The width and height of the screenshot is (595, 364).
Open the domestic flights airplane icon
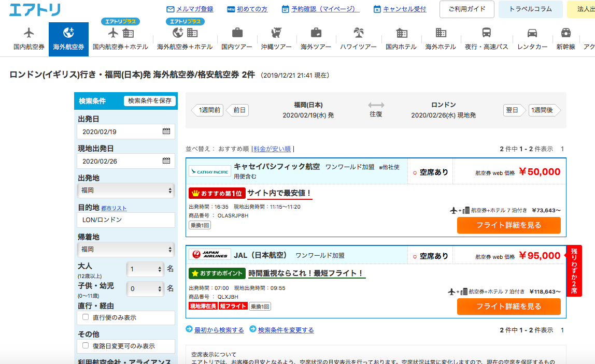coord(29,33)
